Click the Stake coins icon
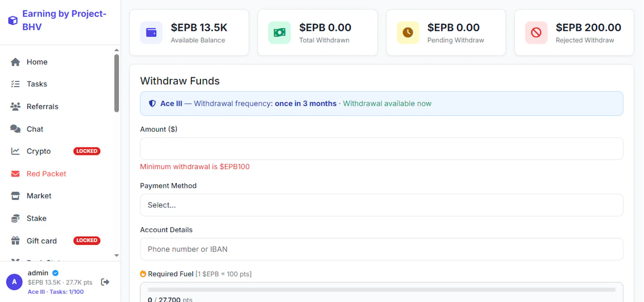The height and width of the screenshot is (302, 644). [15, 218]
